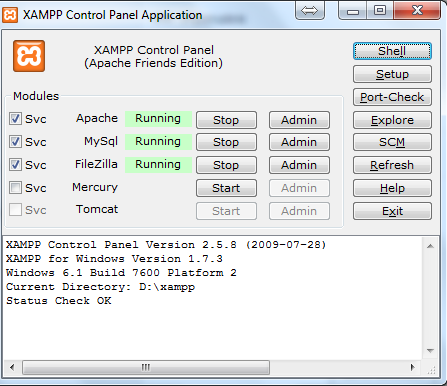This screenshot has height=386, width=447.
Task: Uncheck the Apache Svc checkbox
Action: (x=15, y=119)
